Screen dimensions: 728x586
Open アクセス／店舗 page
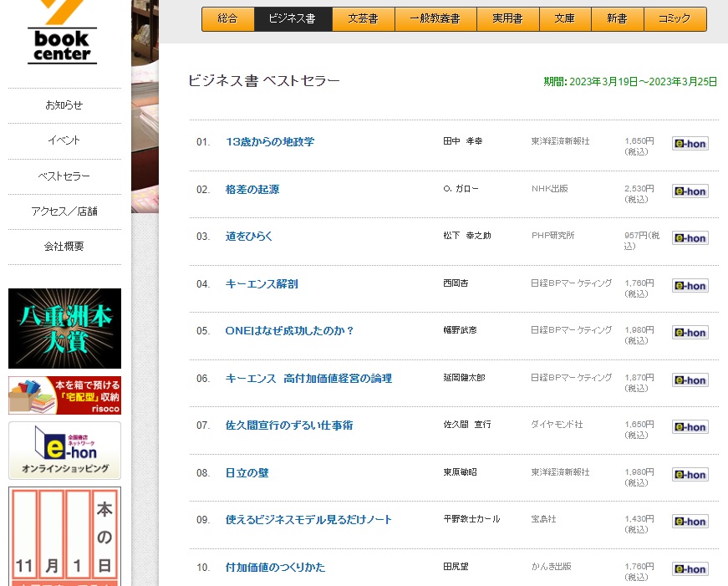click(64, 211)
